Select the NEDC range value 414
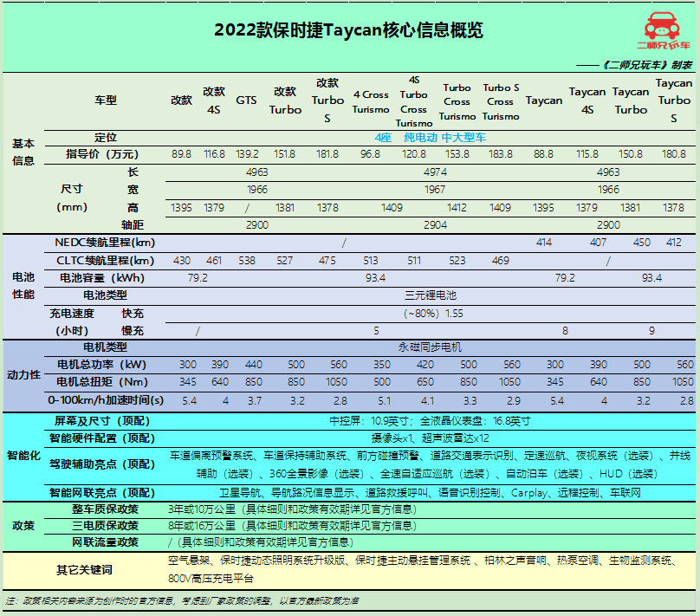 pyautogui.click(x=544, y=243)
